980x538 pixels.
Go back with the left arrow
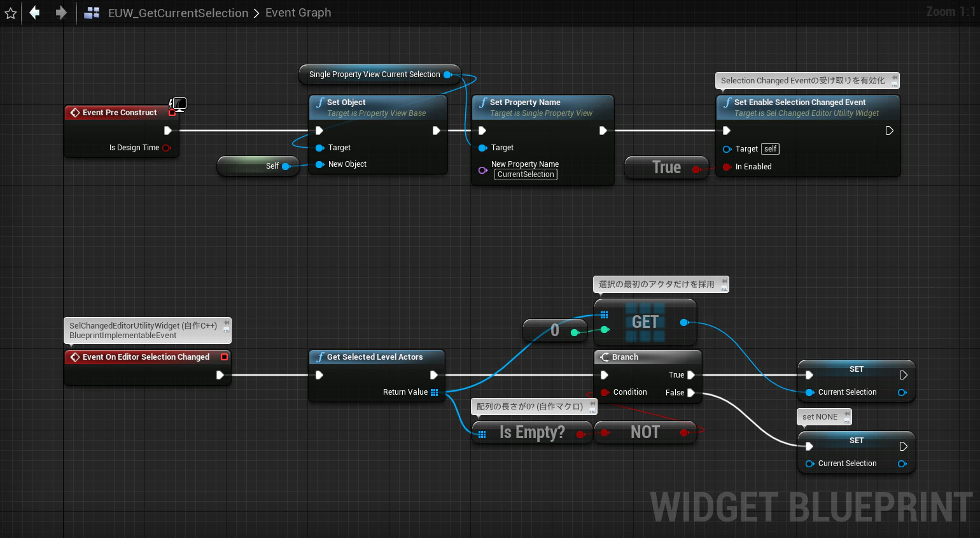point(35,12)
